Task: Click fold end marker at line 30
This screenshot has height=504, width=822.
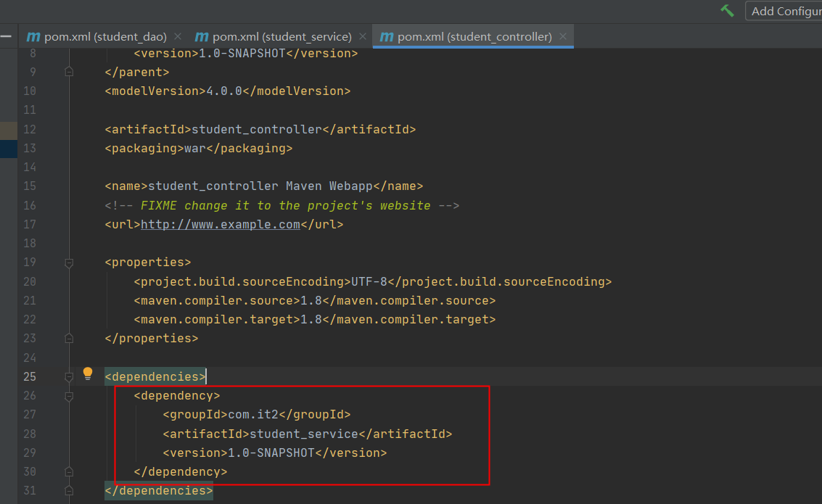Action: click(69, 471)
